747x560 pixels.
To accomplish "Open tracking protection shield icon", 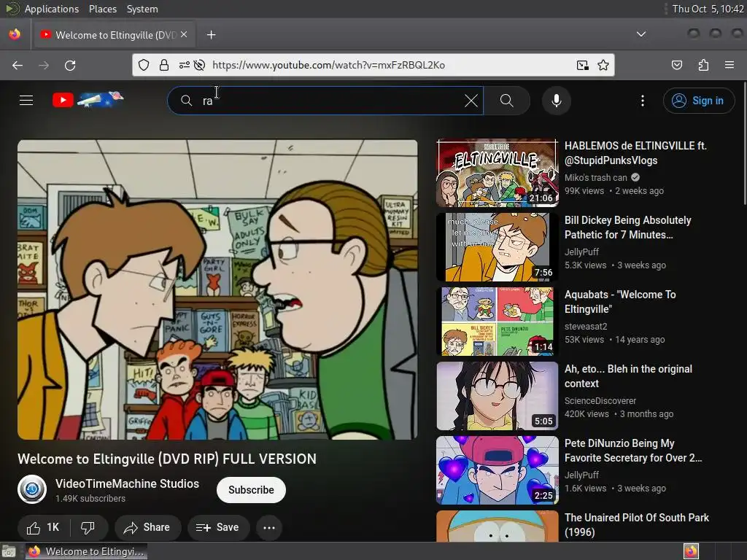I will [144, 65].
